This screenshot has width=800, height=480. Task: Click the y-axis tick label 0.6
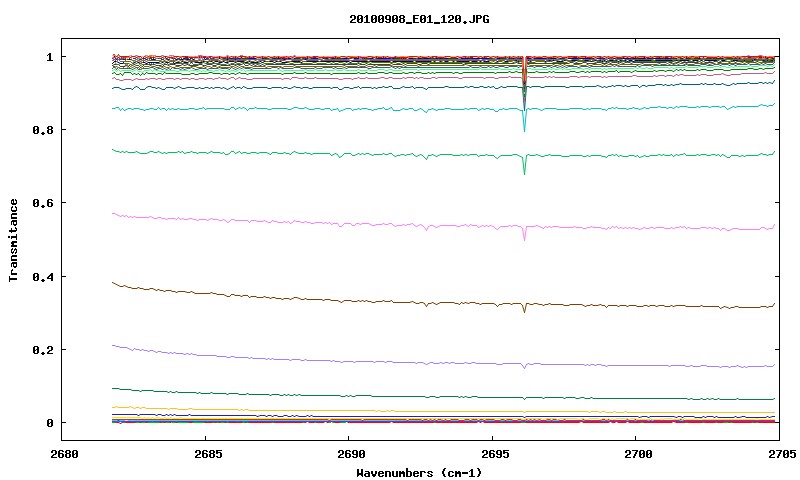43,203
